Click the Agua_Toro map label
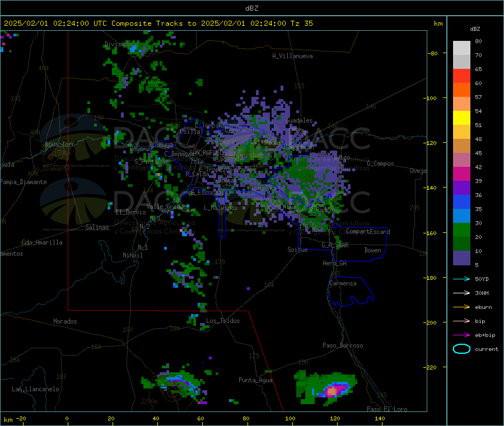Screen dimensions: 504x426 click(60, 144)
